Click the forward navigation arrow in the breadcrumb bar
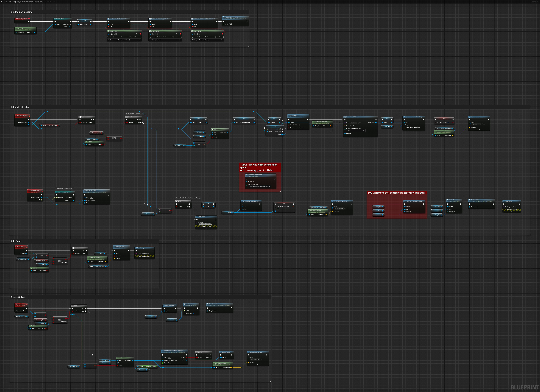 point(10,2)
